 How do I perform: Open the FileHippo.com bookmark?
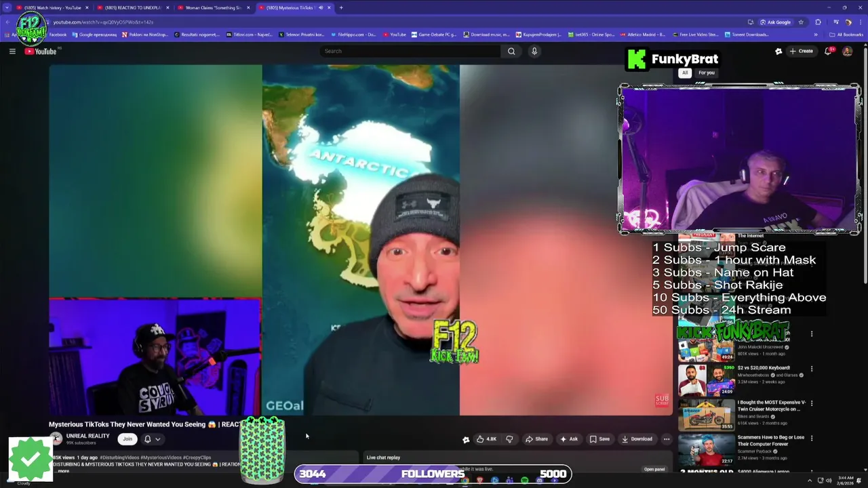tap(353, 35)
